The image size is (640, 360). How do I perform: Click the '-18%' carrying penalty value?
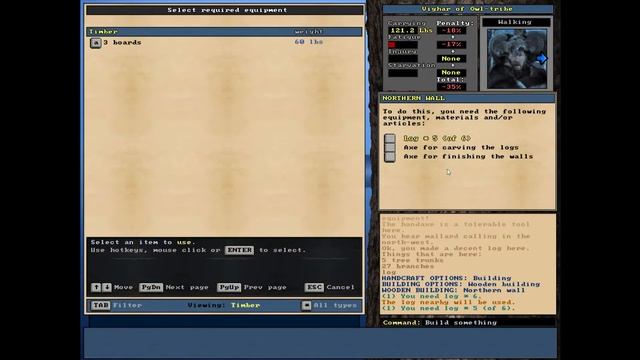tap(451, 30)
